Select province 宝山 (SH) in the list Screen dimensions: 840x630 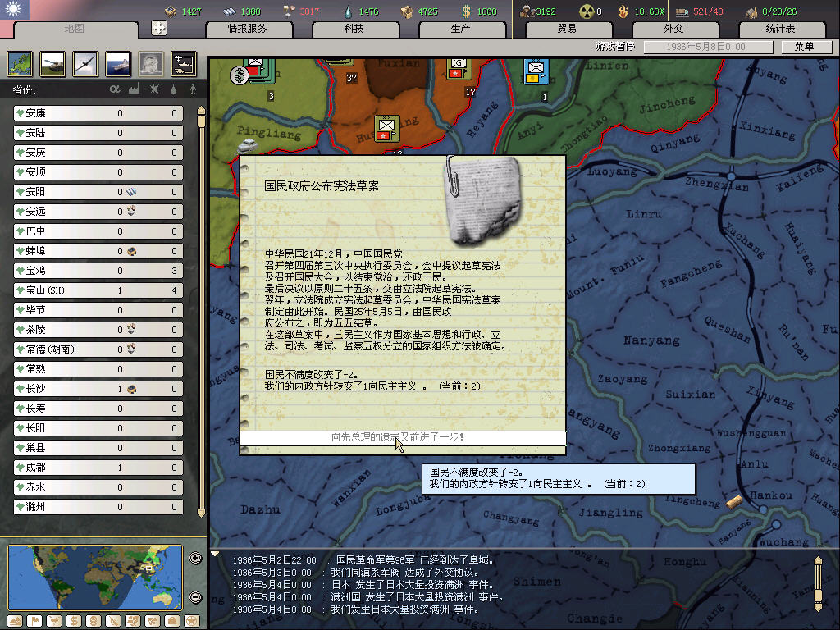click(x=98, y=290)
